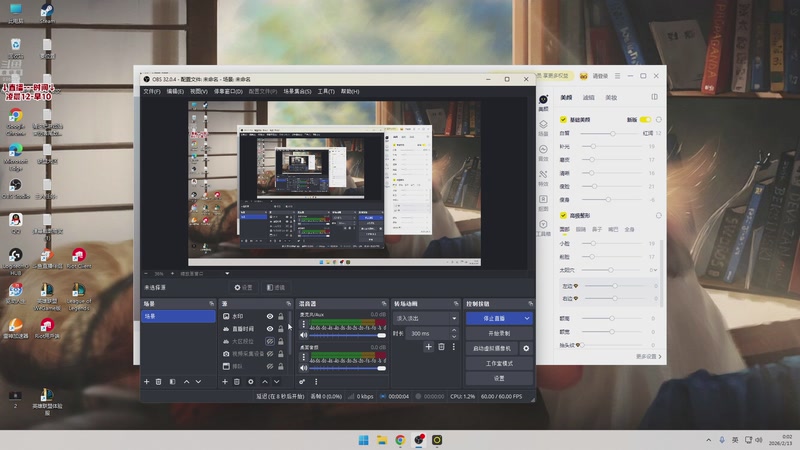This screenshot has width=800, height=450.
Task: Show the 视频采集设备 source
Action: pyautogui.click(x=270, y=354)
